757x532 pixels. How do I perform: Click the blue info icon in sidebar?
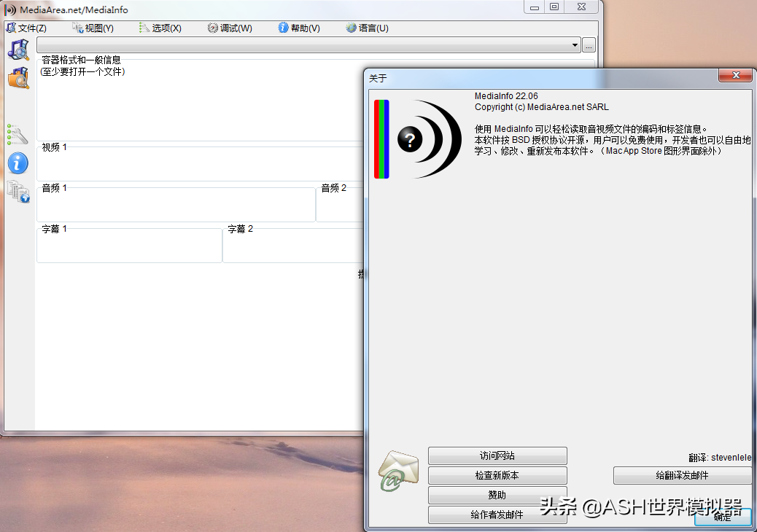[18, 163]
